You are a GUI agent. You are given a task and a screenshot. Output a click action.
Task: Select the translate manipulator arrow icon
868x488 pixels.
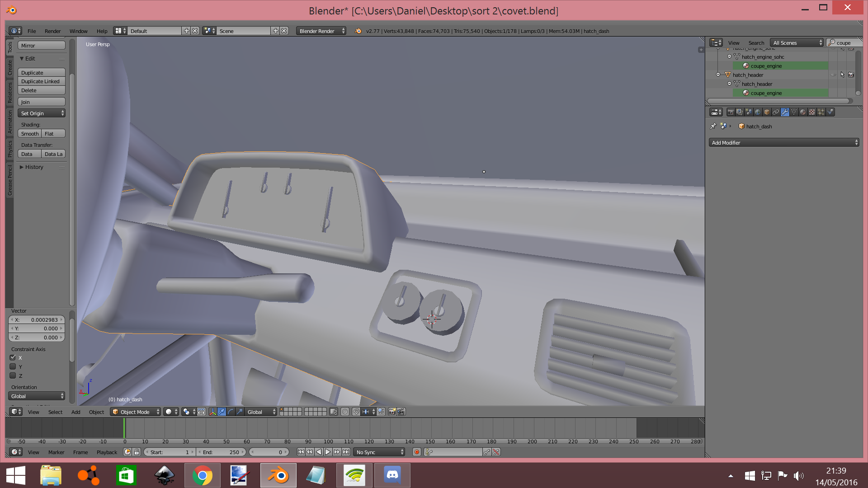click(222, 412)
